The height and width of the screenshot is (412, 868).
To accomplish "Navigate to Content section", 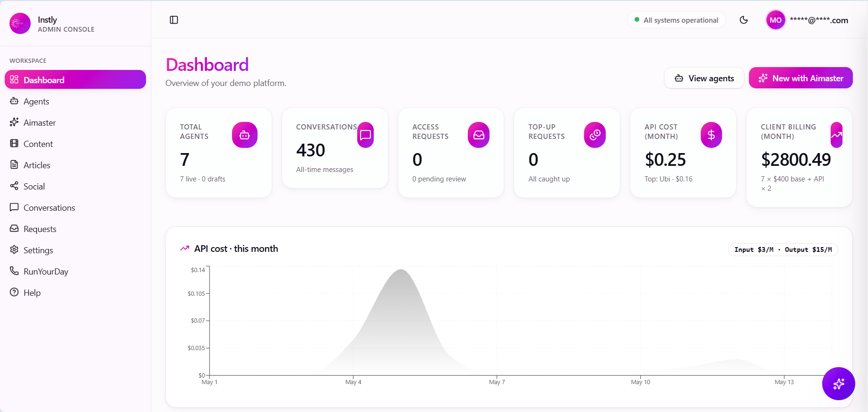I will (x=75, y=144).
